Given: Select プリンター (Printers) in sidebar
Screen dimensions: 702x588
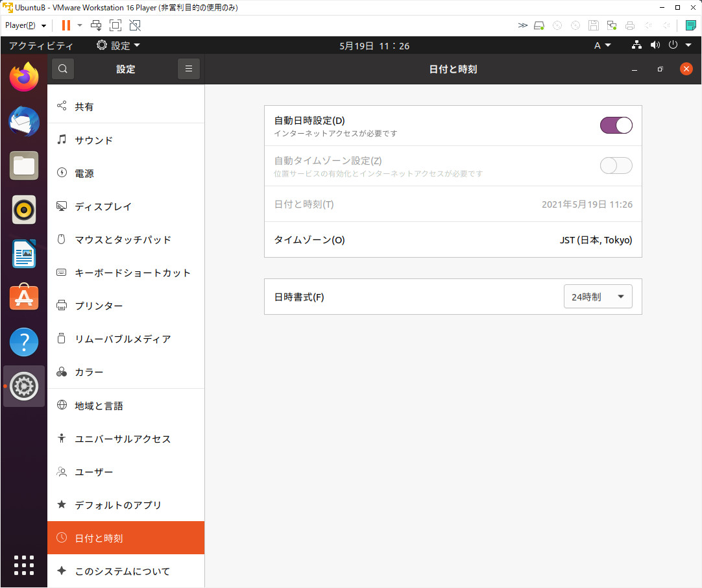Looking at the screenshot, I should 126,306.
